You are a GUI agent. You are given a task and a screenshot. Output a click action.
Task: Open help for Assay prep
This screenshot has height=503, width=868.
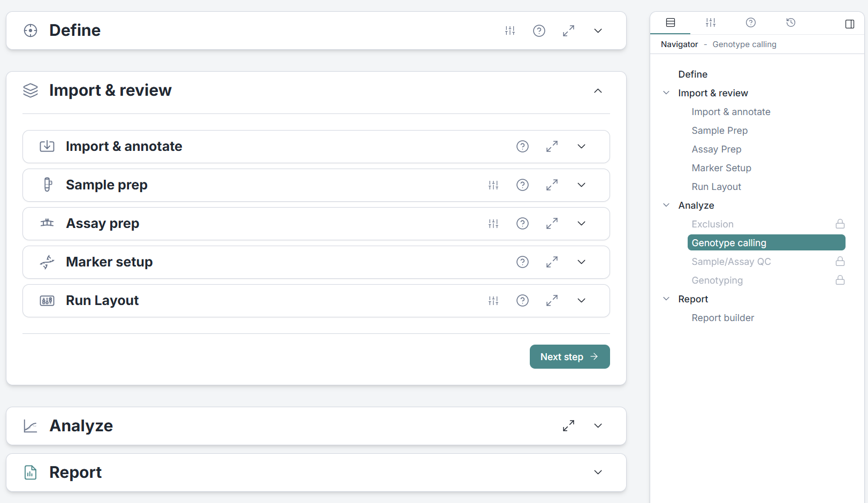(x=522, y=223)
